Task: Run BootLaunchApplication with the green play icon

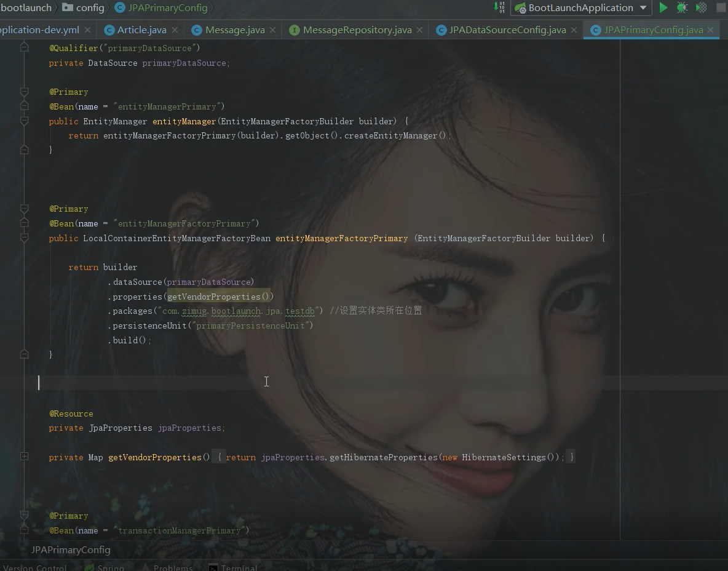Action: coord(663,7)
